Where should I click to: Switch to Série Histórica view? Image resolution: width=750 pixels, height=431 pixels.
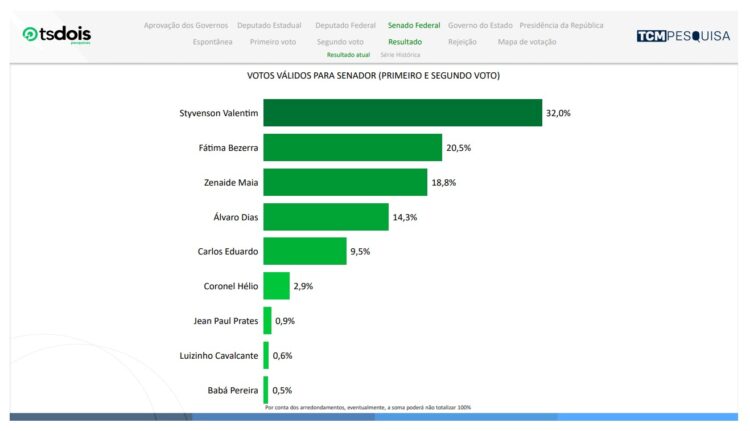pyautogui.click(x=400, y=55)
